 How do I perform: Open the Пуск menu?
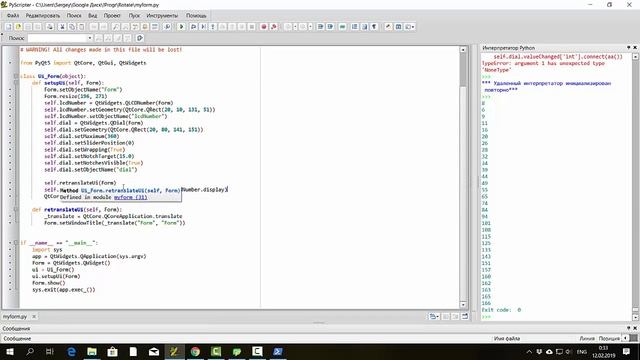coord(134,16)
